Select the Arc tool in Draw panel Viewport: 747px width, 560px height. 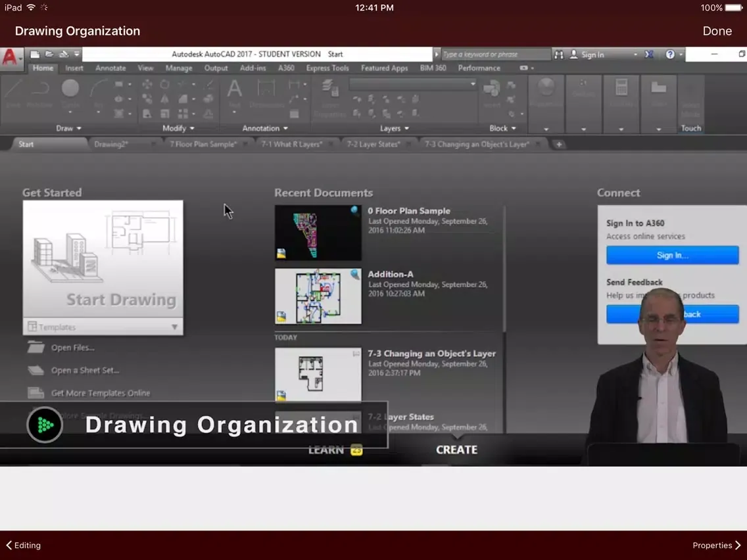pos(98,94)
